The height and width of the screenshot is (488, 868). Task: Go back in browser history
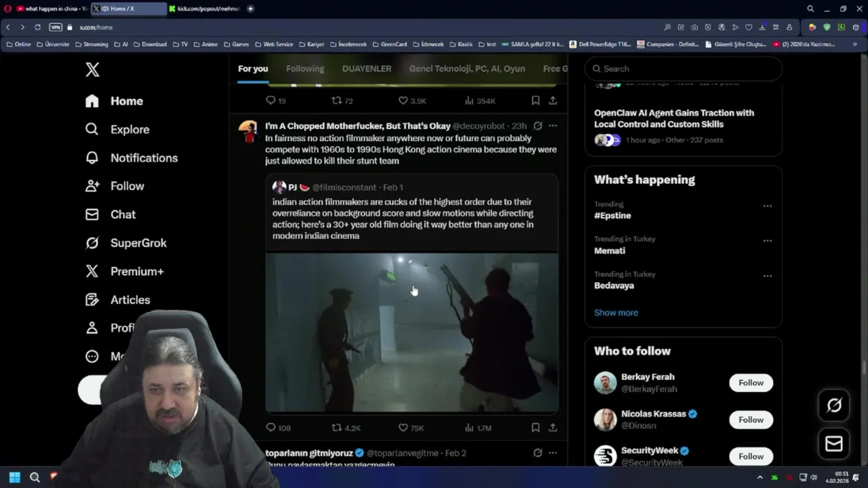8,27
